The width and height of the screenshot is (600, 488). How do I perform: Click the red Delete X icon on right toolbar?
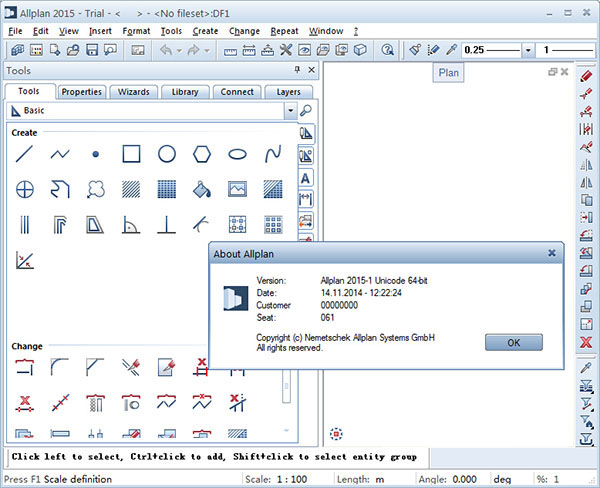point(586,342)
